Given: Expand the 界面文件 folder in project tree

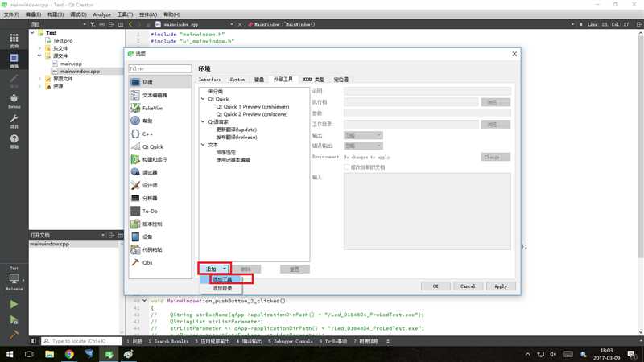Looking at the screenshot, I should 39,79.
